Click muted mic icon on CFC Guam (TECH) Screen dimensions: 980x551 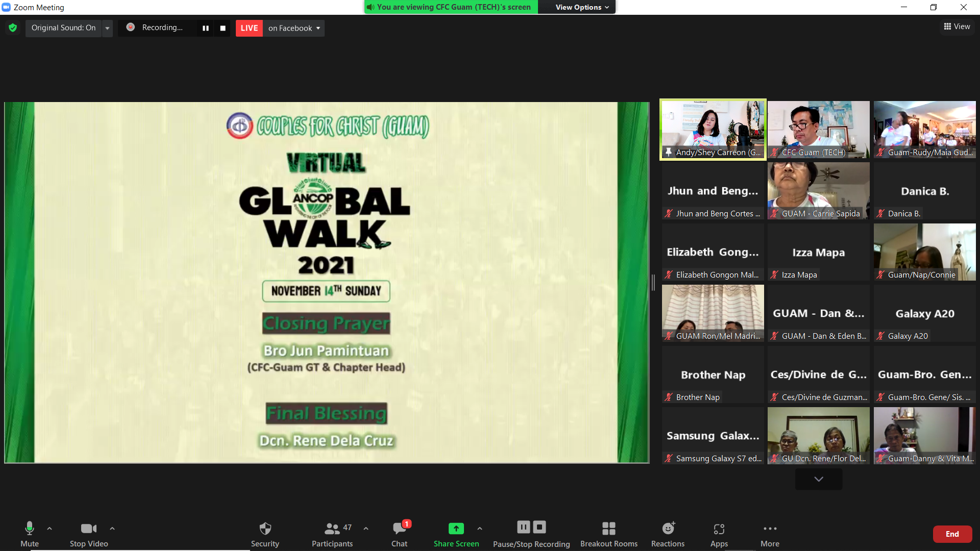click(774, 152)
